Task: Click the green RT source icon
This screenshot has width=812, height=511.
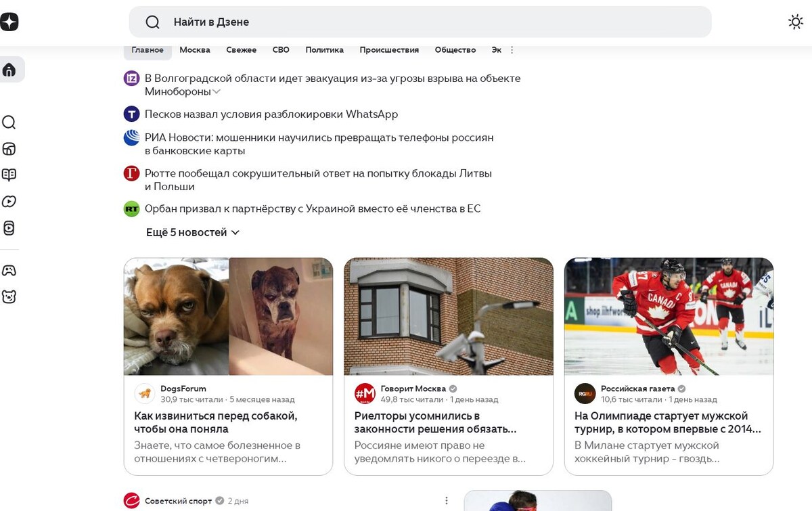Action: pyautogui.click(x=131, y=208)
